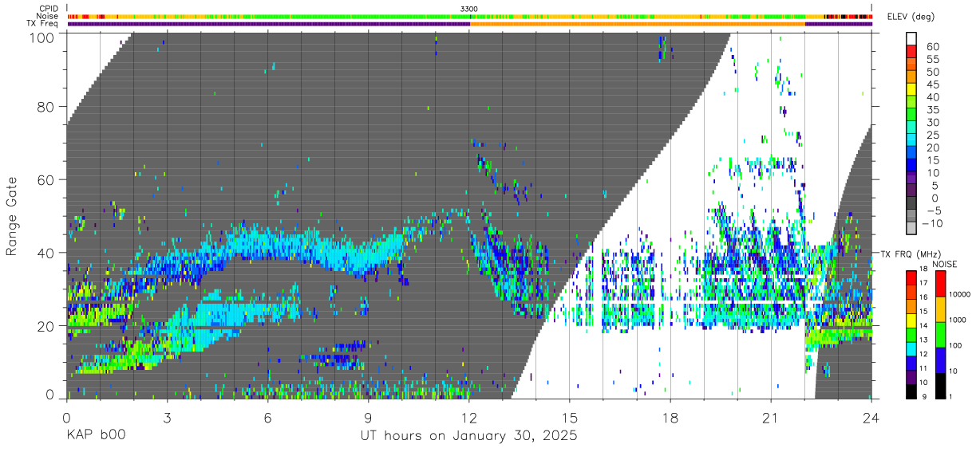Select the white top swatch of elevation colorbar
This screenshot has width=980, height=452.
[911, 39]
